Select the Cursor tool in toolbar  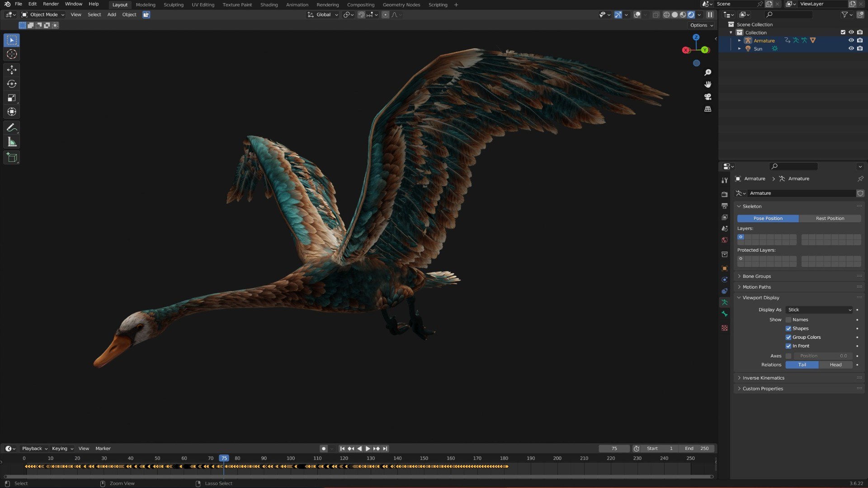(x=12, y=54)
